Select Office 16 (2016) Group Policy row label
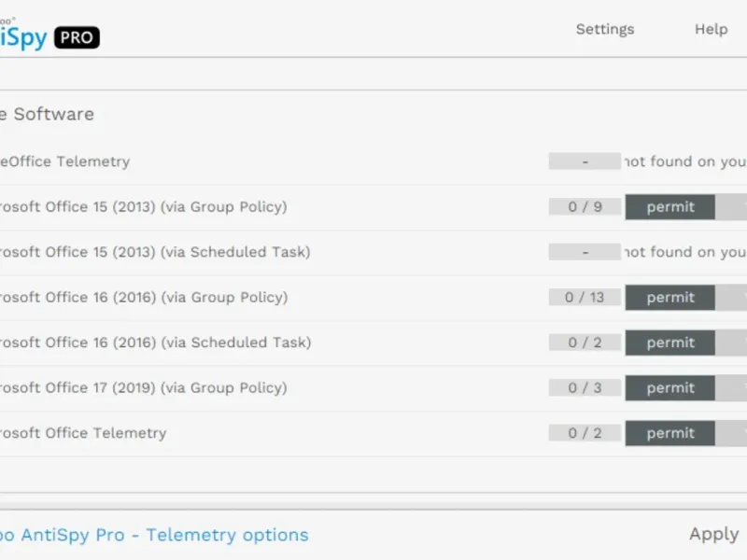 (x=142, y=298)
